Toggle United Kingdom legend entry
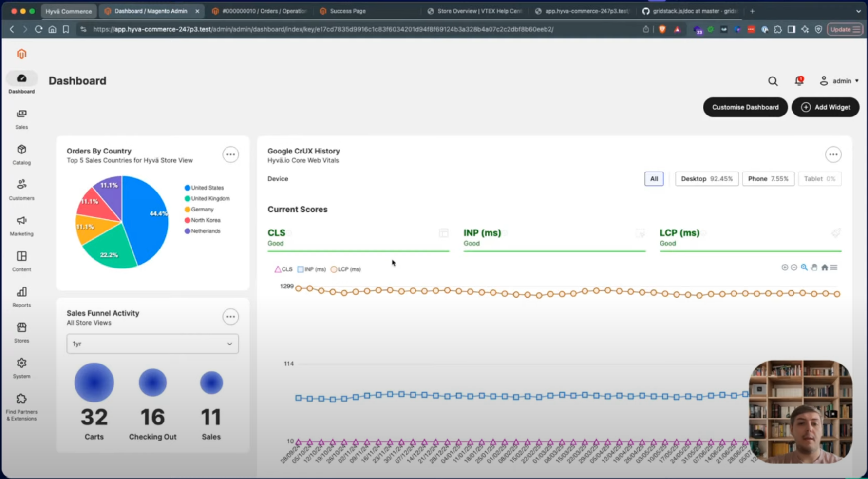Viewport: 868px width, 479px height. click(x=207, y=198)
